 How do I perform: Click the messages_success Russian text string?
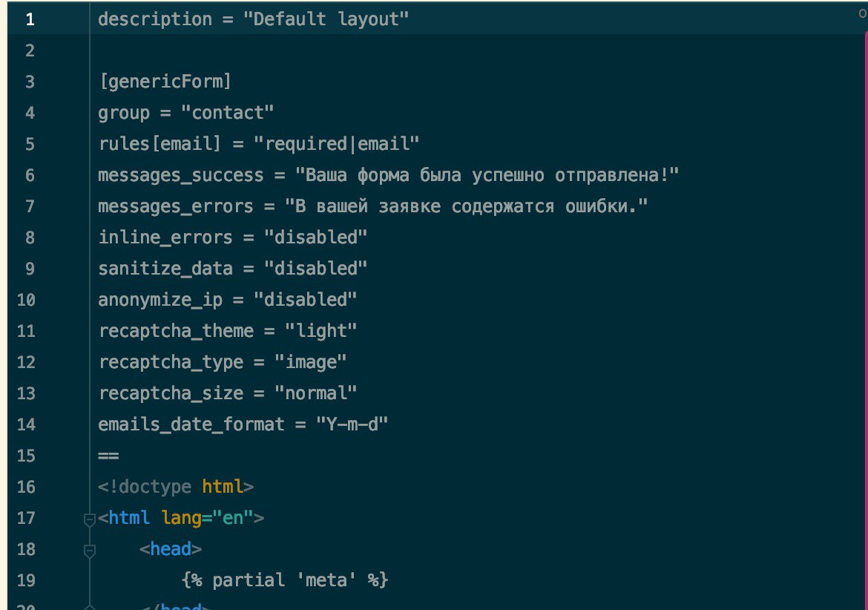pos(487,175)
